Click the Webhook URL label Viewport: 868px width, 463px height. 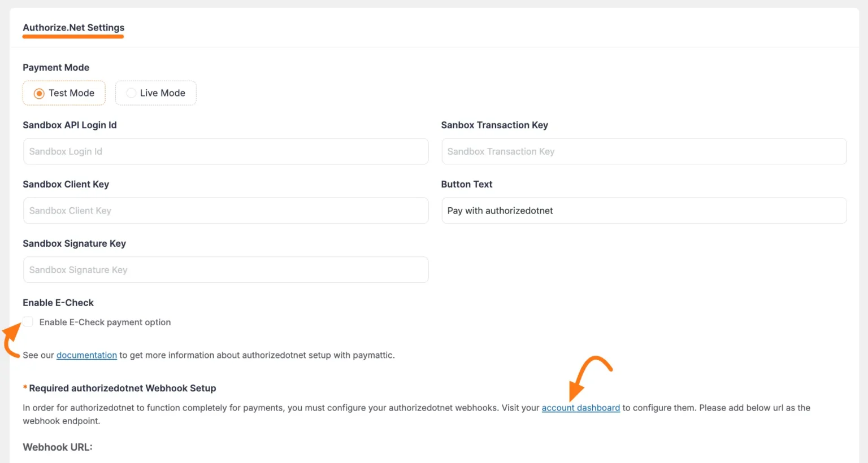coord(57,447)
